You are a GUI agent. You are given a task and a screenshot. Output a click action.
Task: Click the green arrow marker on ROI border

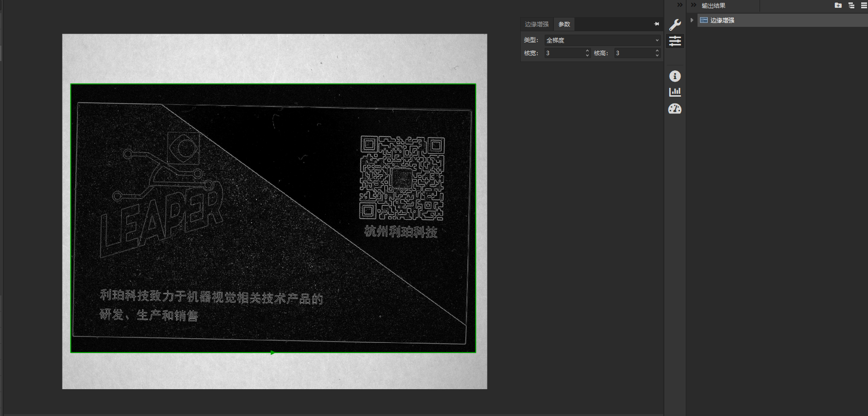coord(273,353)
